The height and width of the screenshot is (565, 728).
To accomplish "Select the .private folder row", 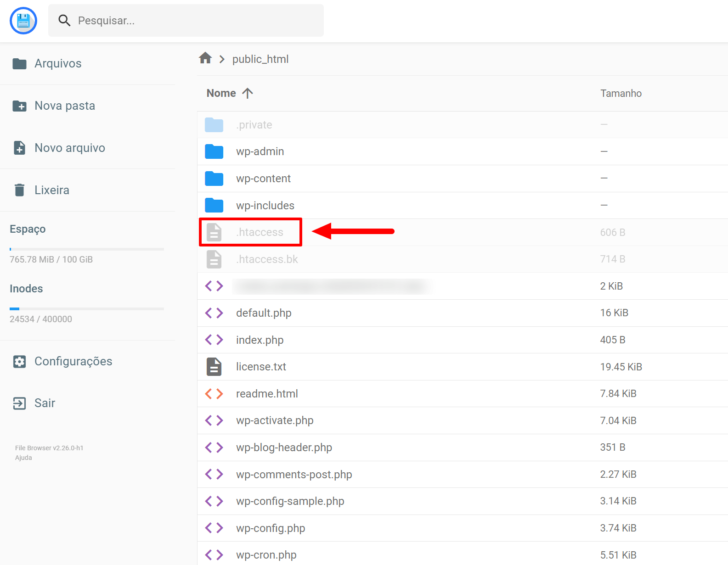I will click(x=462, y=125).
